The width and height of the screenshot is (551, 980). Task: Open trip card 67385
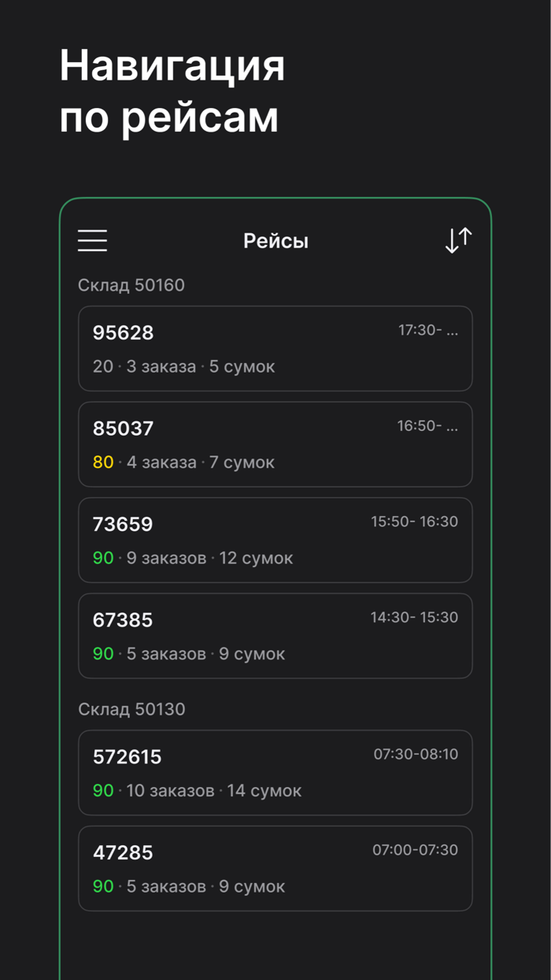275,636
